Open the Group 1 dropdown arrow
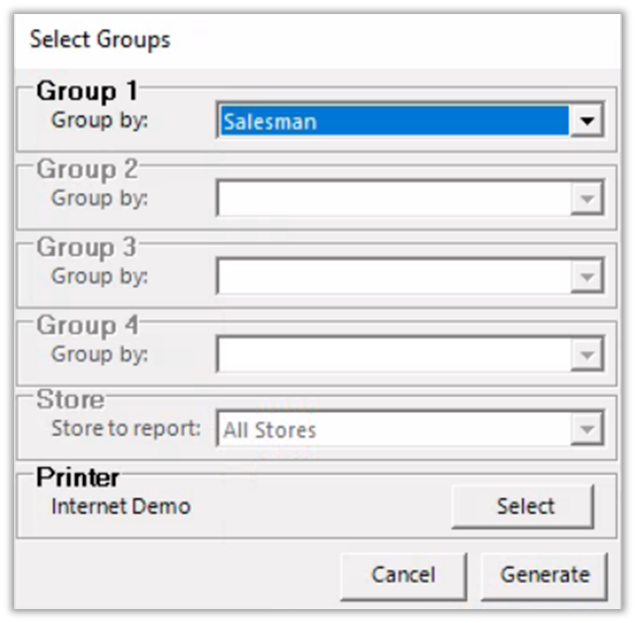This screenshot has height=623, width=636. [587, 122]
